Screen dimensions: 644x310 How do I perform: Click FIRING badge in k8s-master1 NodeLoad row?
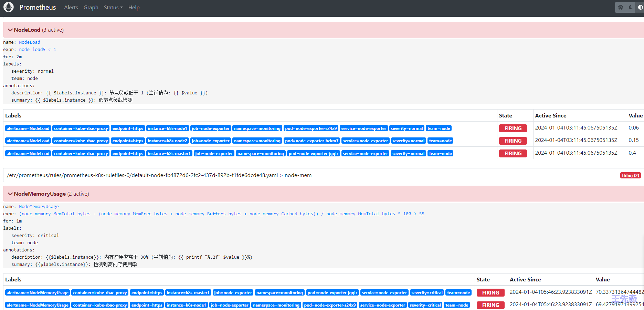[x=513, y=154]
